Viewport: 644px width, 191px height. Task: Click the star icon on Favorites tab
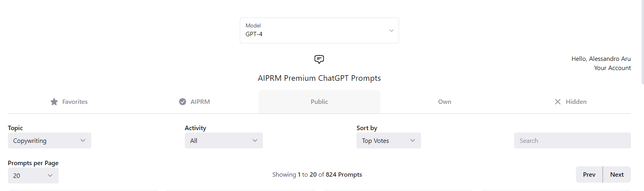[54, 102]
